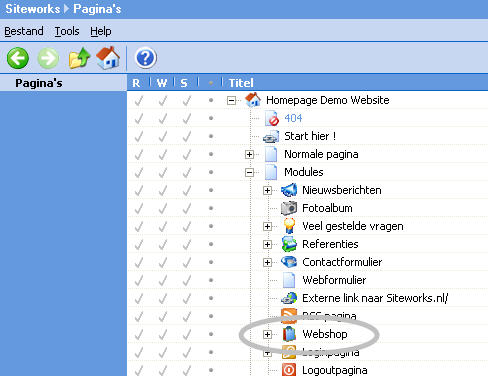The image size is (488, 376).
Task: Select the Webformulier row text
Action: (x=334, y=280)
